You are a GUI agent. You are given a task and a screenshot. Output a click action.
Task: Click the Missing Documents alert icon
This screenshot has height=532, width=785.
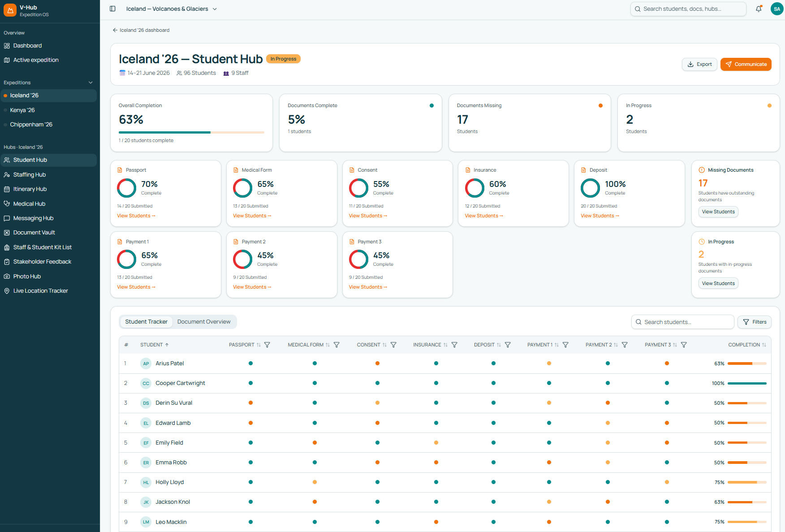click(x=702, y=170)
